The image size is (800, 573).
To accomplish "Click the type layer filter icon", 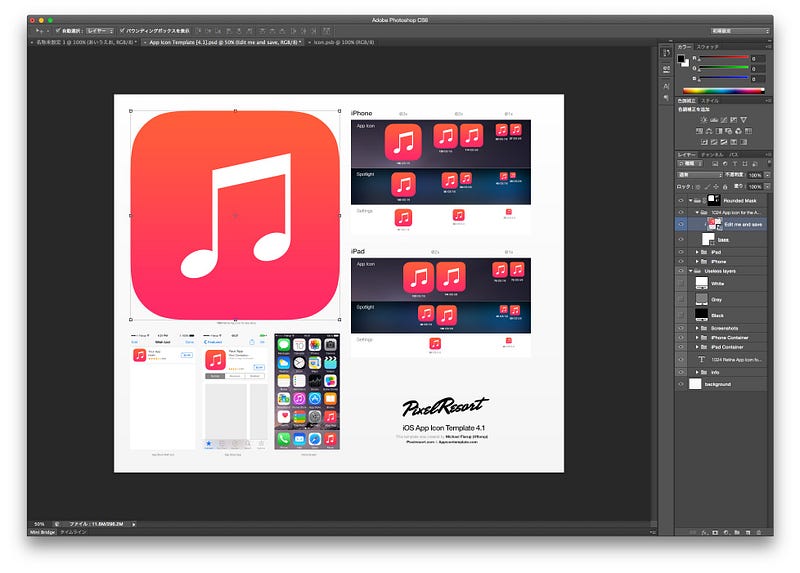I will tap(735, 164).
